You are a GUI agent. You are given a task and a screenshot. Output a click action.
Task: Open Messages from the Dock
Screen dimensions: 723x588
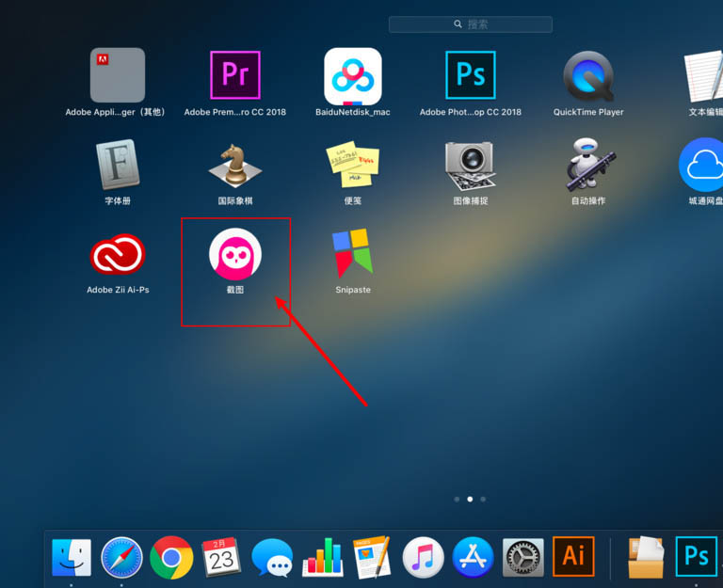(x=272, y=558)
